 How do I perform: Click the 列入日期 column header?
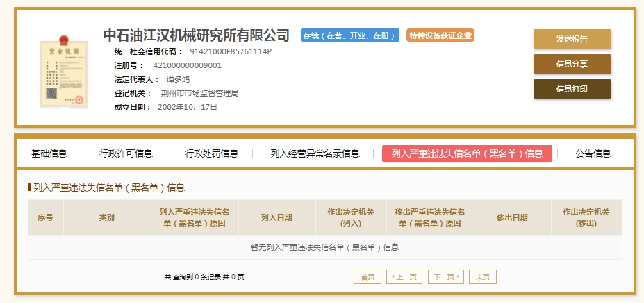pyautogui.click(x=276, y=218)
